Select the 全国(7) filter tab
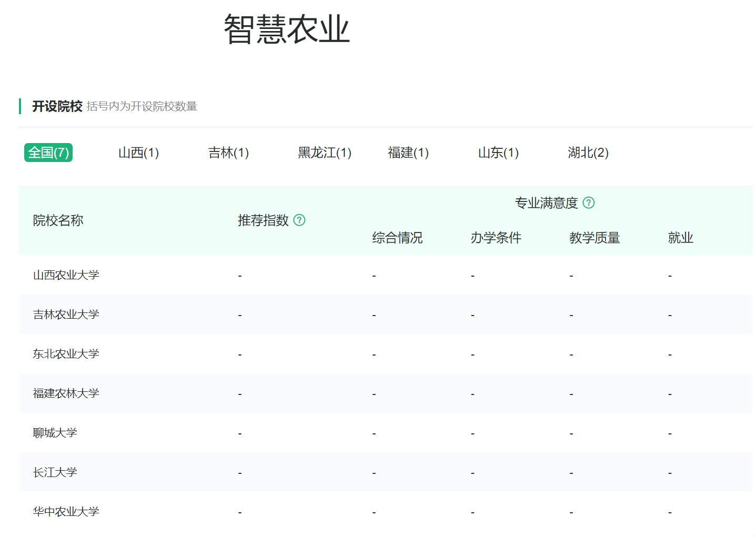756x537 pixels. click(48, 153)
